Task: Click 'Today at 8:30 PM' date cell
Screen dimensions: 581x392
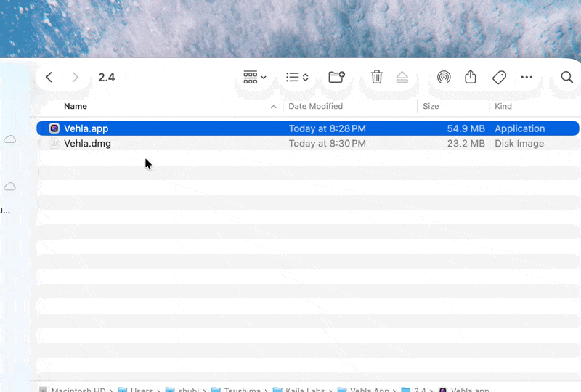Action: pyautogui.click(x=328, y=144)
